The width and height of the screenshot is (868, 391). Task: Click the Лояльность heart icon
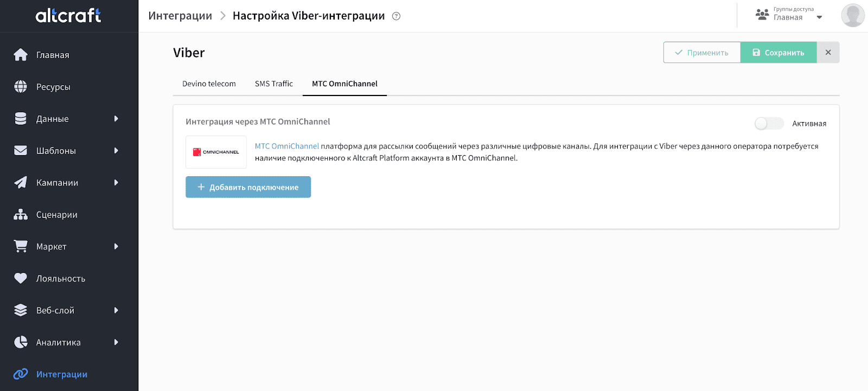tap(21, 278)
